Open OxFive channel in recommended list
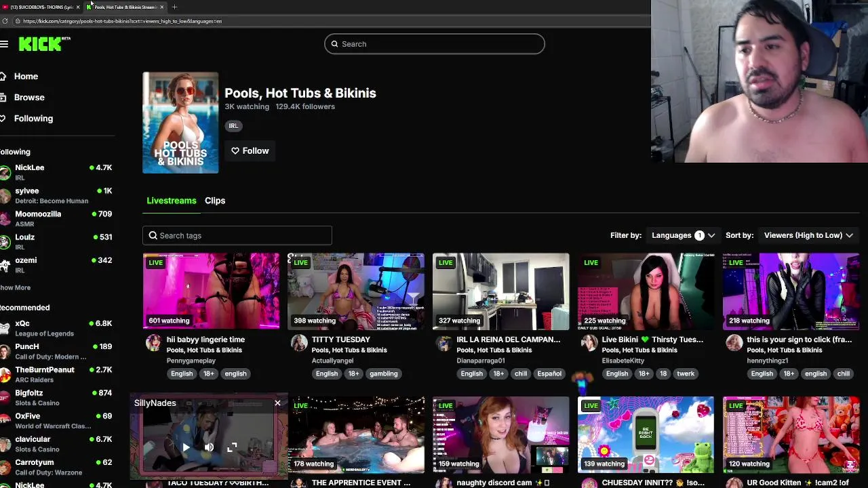868x488 pixels. (58, 420)
